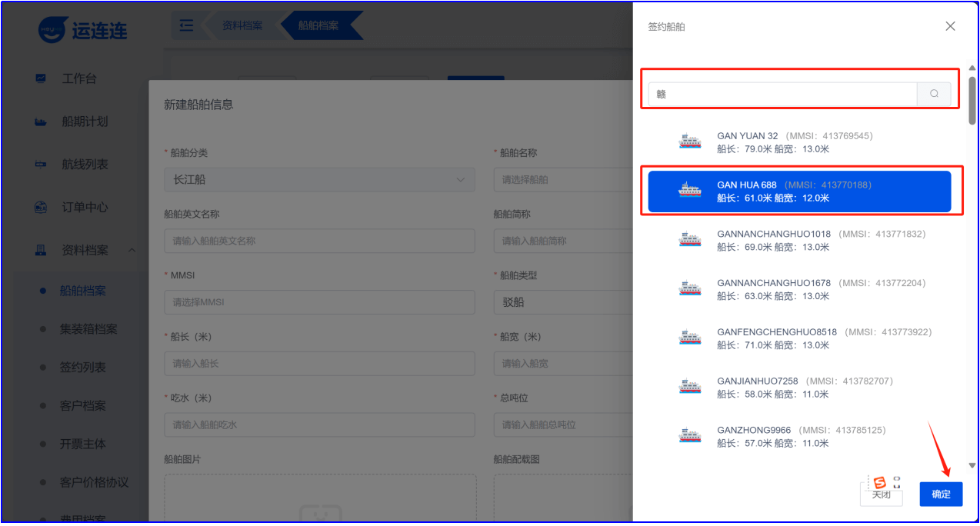The image size is (980, 526).
Task: Open the 船舶分类 dropdown showing 长江船
Action: (x=318, y=180)
